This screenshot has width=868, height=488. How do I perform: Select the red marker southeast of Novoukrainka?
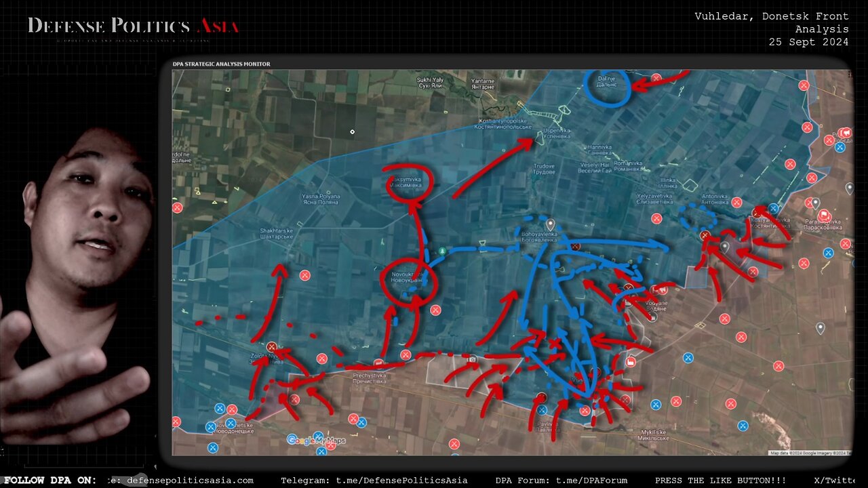435,310
